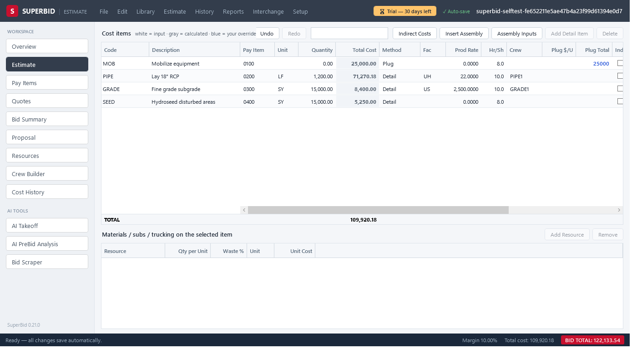Open the Estimate menu
The height and width of the screenshot is (364, 637).
175,11
